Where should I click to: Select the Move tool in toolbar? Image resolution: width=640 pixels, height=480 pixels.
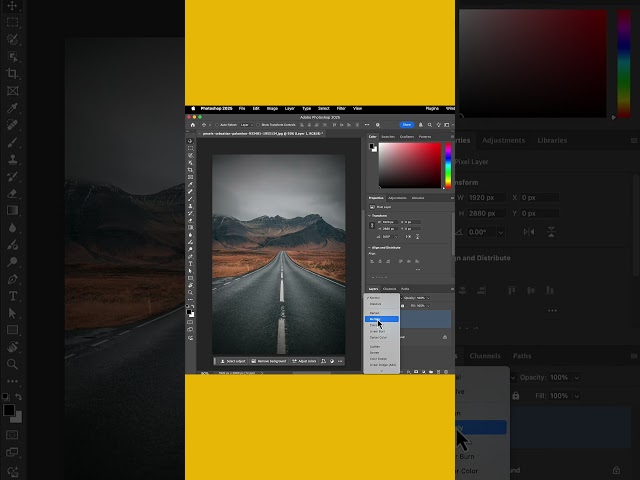tap(190, 141)
